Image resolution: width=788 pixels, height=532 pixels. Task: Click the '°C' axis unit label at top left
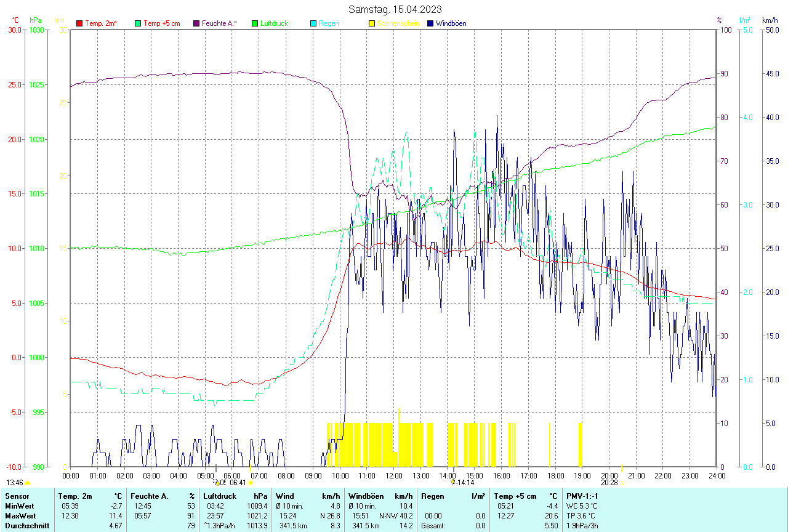tap(15, 20)
